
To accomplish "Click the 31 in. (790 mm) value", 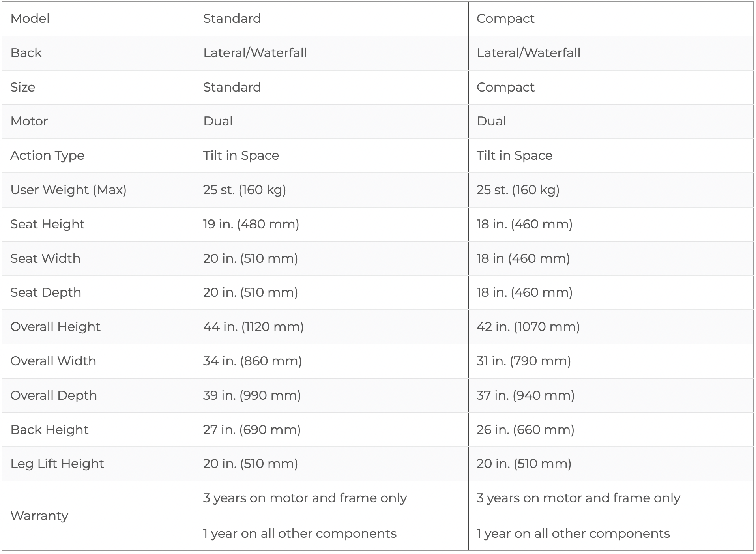I will point(524,361).
